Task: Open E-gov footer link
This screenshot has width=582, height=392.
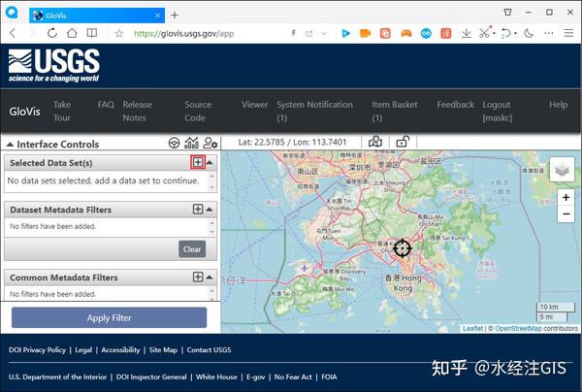Action: tap(256, 376)
